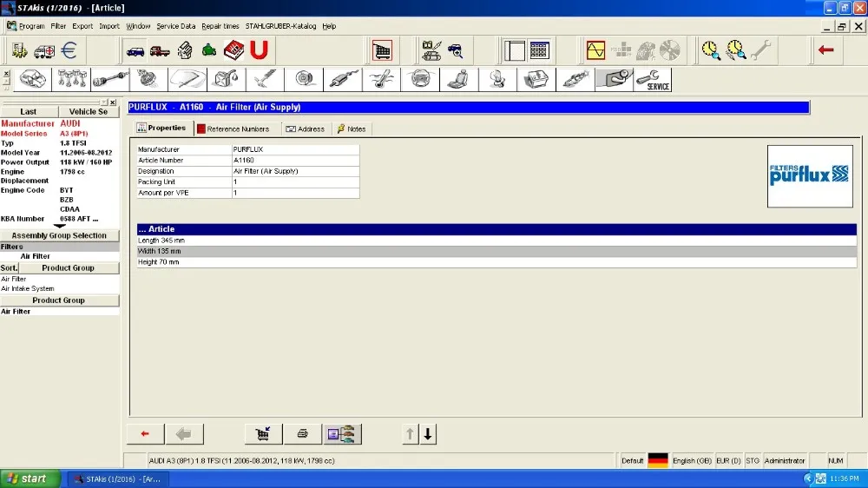Open the Service Data menu
The image size is (868, 488).
[175, 26]
